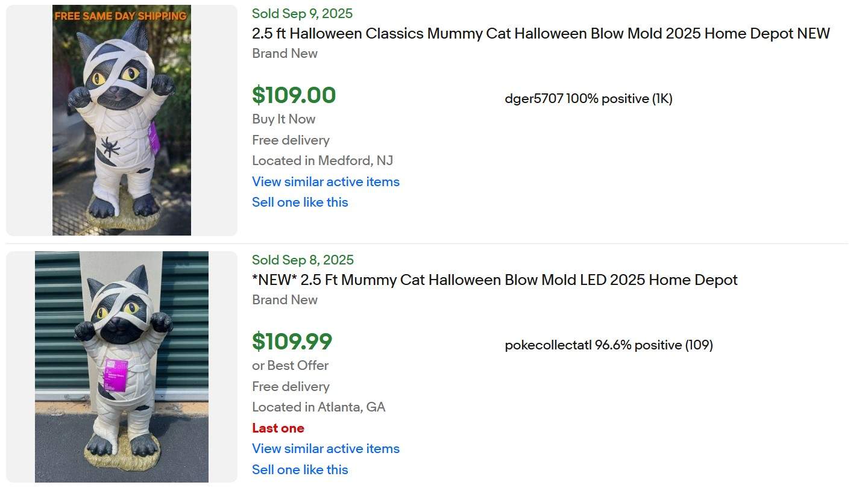
Task: Click the Sold Sep 8, 2025 label
Action: click(302, 260)
